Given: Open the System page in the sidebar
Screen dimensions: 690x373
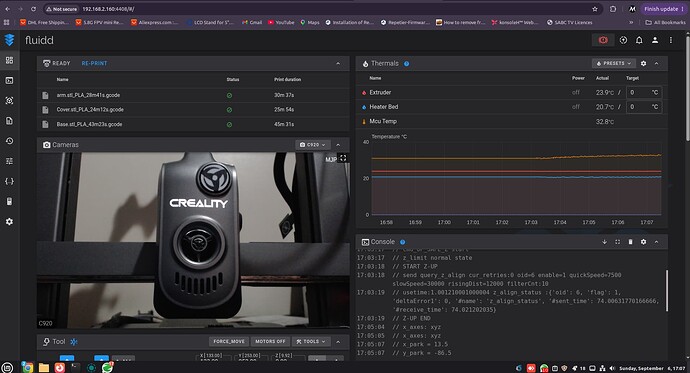Looking at the screenshot, I should pyautogui.click(x=9, y=201).
